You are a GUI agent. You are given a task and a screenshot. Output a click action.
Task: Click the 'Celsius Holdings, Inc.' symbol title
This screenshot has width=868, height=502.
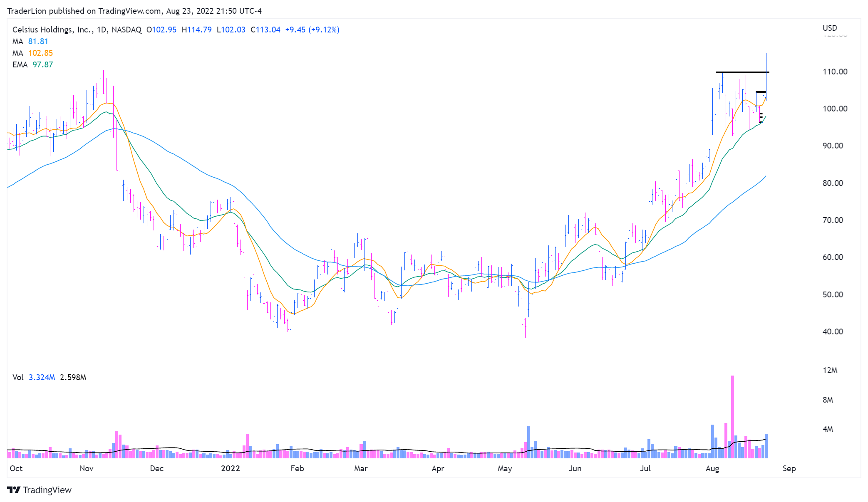point(52,30)
